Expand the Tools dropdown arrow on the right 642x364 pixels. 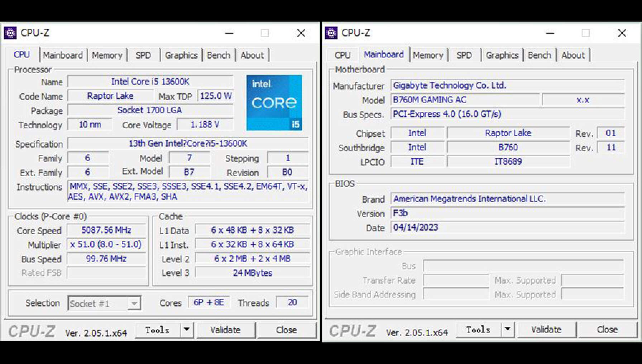tap(507, 329)
